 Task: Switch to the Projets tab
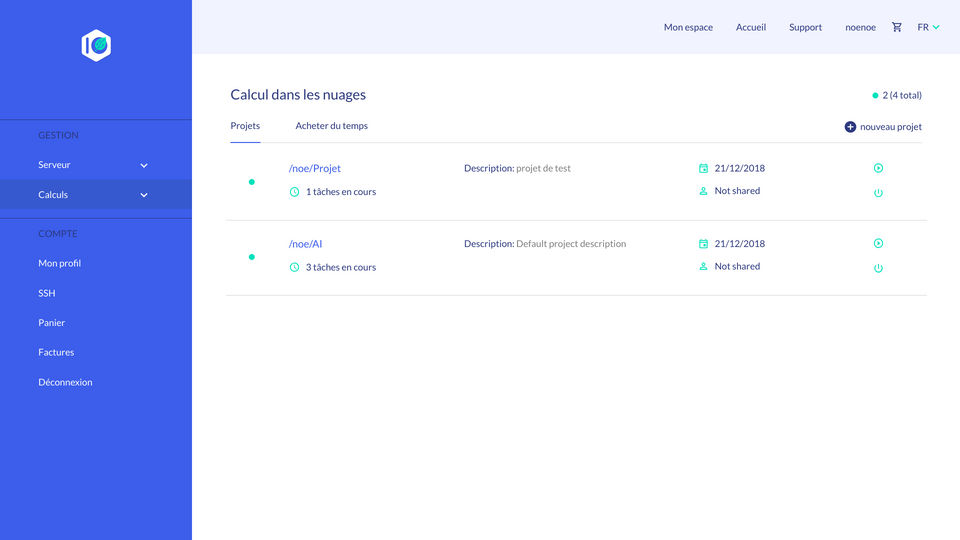(245, 126)
